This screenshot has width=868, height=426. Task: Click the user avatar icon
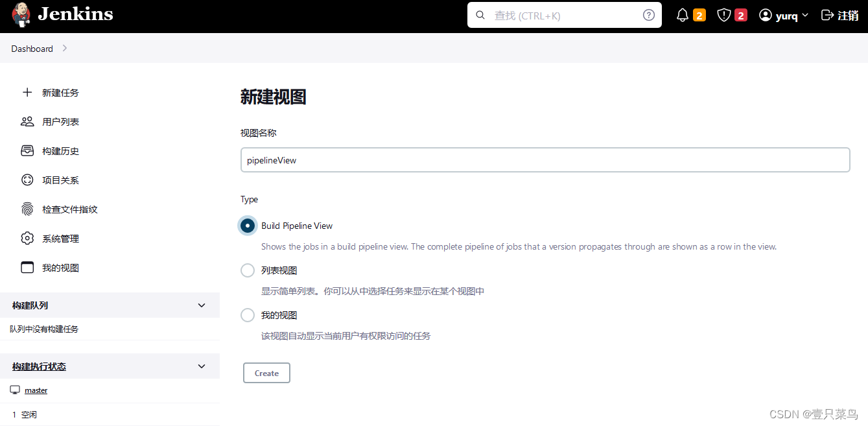click(766, 15)
